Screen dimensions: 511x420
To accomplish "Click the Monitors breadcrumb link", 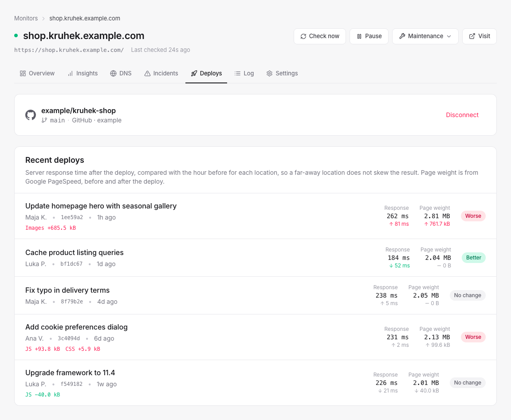I will coord(26,18).
